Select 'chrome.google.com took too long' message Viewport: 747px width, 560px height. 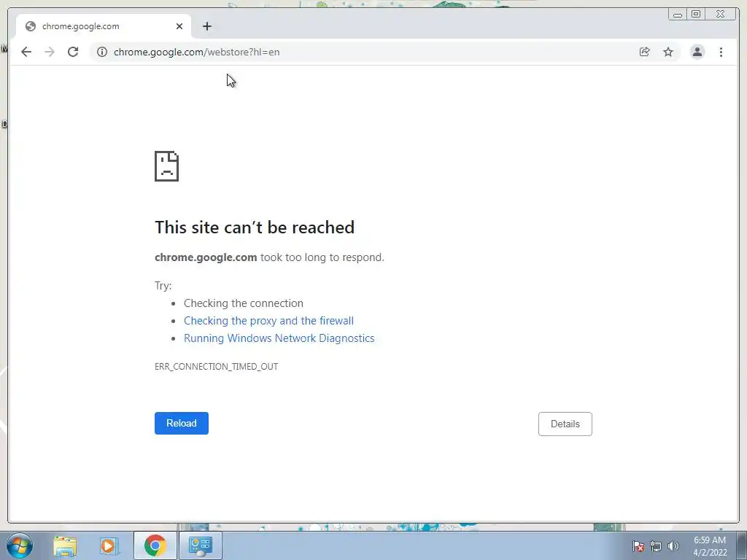pyautogui.click(x=269, y=257)
